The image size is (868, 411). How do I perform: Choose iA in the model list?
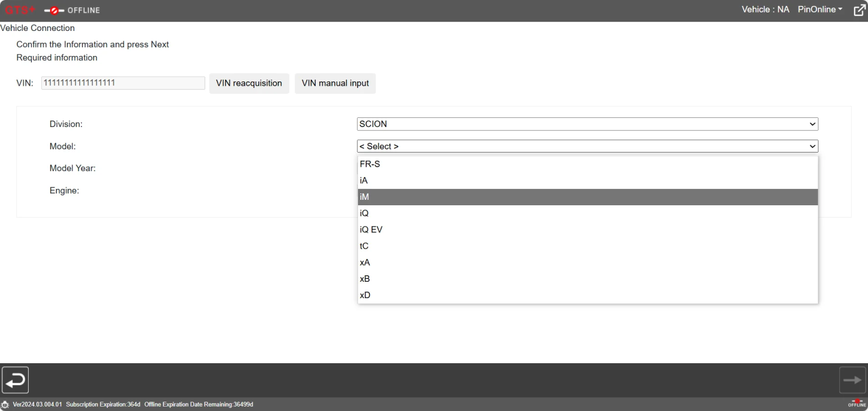coord(364,180)
